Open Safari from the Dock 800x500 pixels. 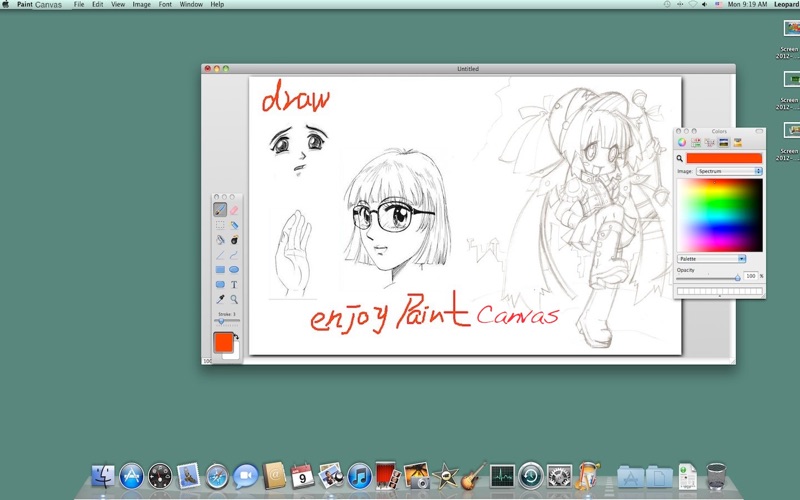point(217,477)
